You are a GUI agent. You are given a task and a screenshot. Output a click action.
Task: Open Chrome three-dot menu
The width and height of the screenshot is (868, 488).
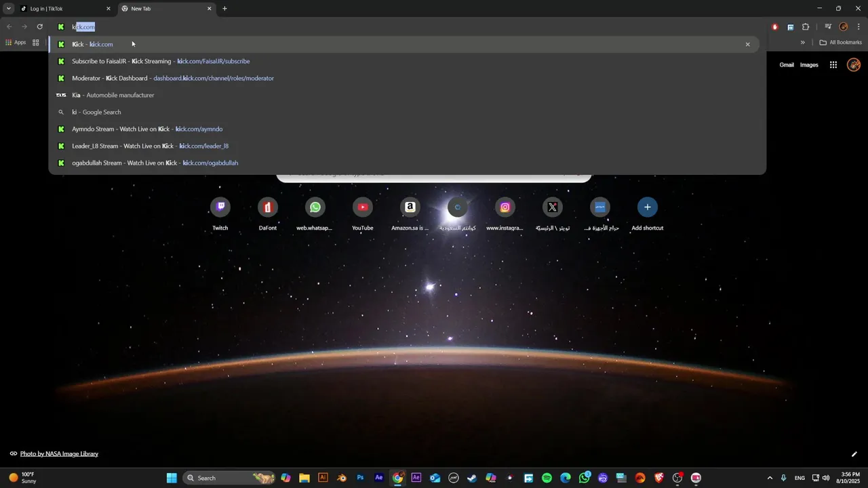[859, 27]
